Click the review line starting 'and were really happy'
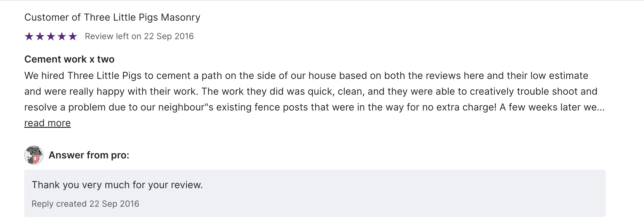The image size is (644, 224). coord(310,91)
